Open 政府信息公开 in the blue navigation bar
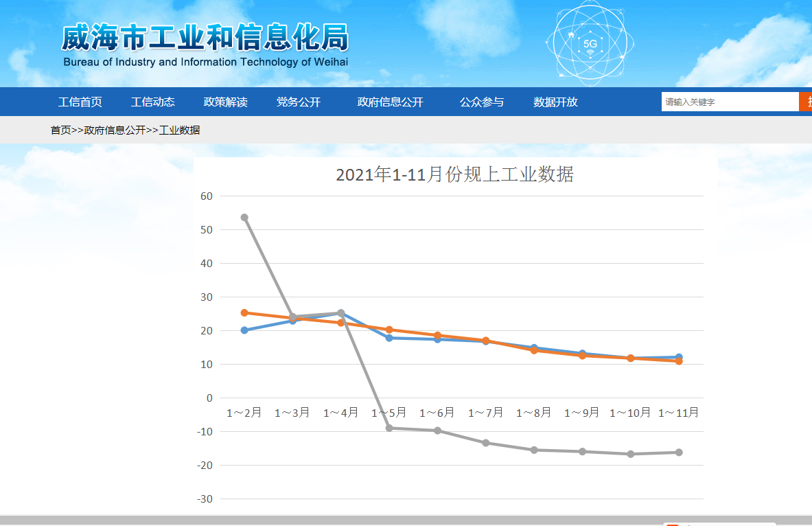 [x=390, y=102]
